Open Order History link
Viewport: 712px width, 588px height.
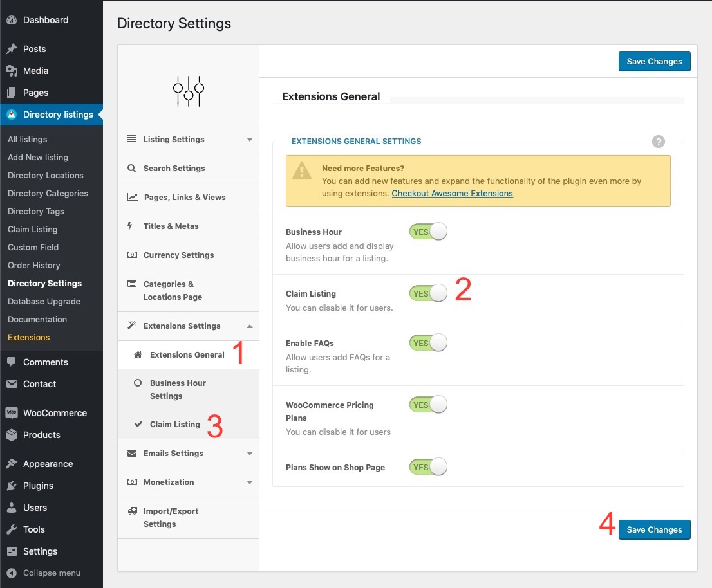(33, 266)
